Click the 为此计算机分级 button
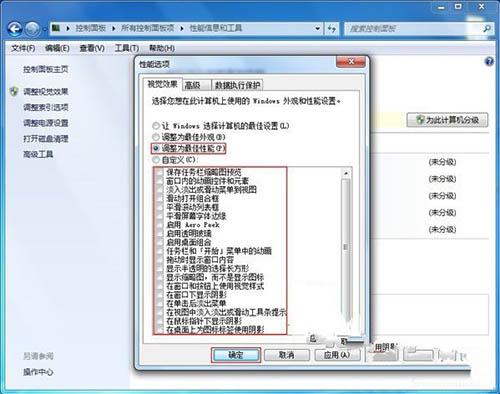This screenshot has height=394, width=500. pos(448,120)
